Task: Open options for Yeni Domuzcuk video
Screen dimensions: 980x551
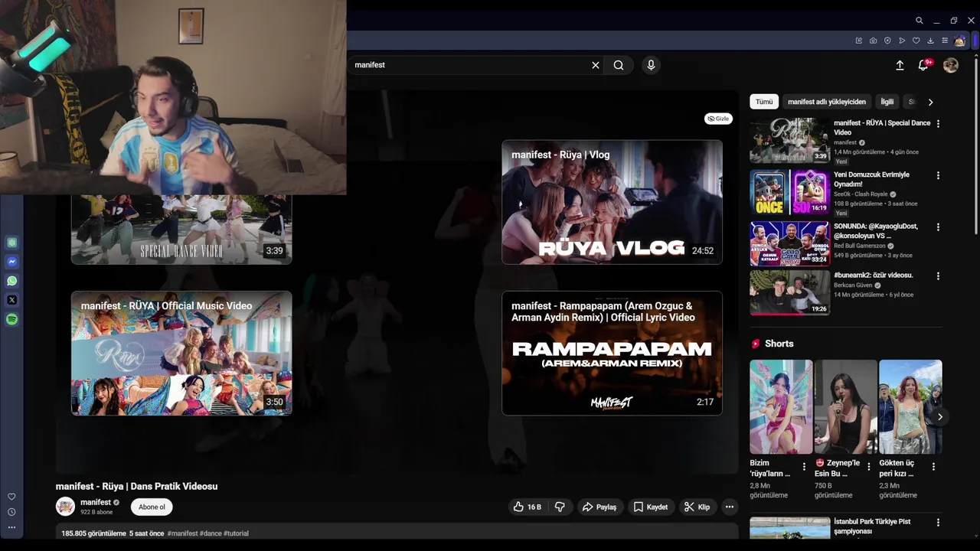Action: (x=938, y=176)
